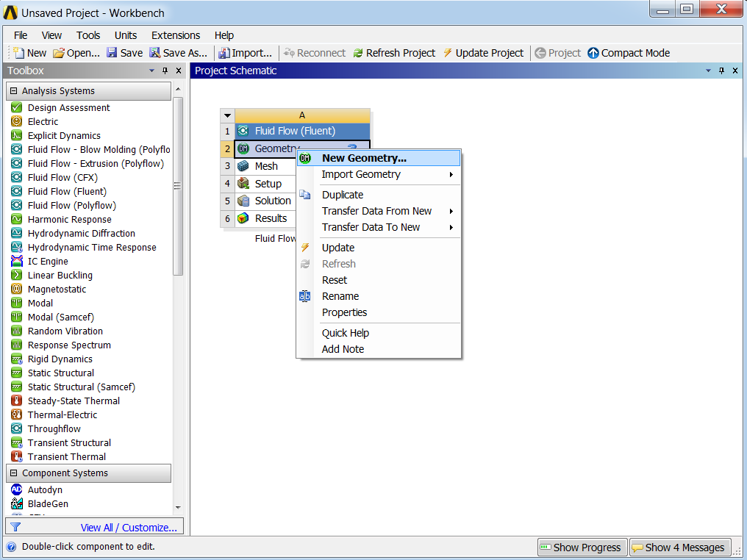This screenshot has width=747, height=560.
Task: Click the Save disk icon
Action: 112,52
